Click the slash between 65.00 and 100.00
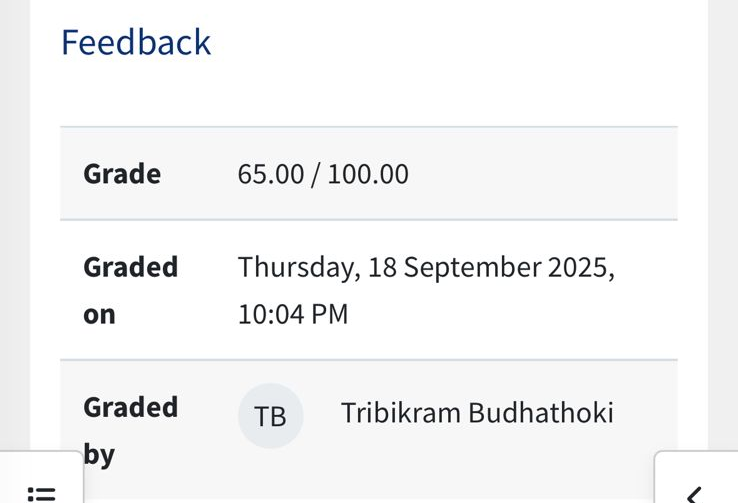 [x=315, y=174]
